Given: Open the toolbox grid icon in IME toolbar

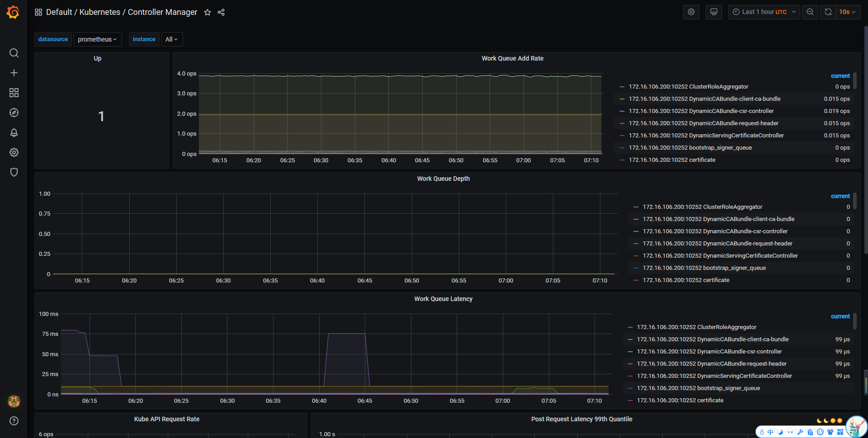Looking at the screenshot, I should click(x=840, y=432).
